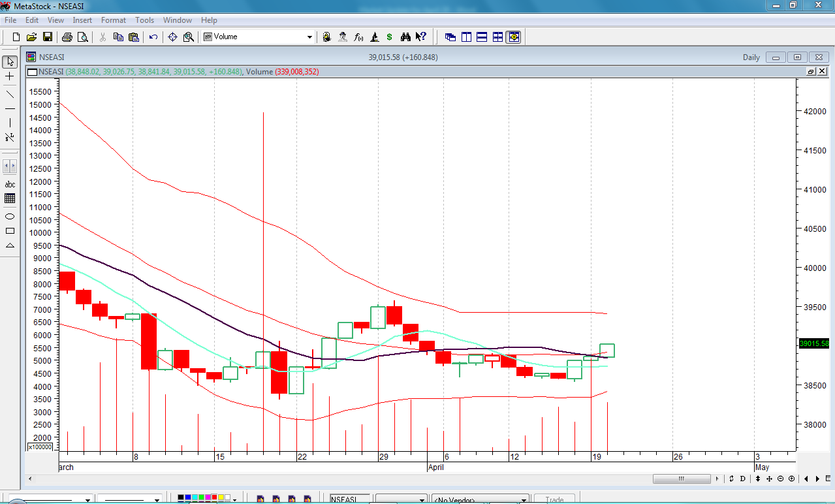The width and height of the screenshot is (835, 504).
Task: Select the crosshair cursor tool
Action: [10, 76]
